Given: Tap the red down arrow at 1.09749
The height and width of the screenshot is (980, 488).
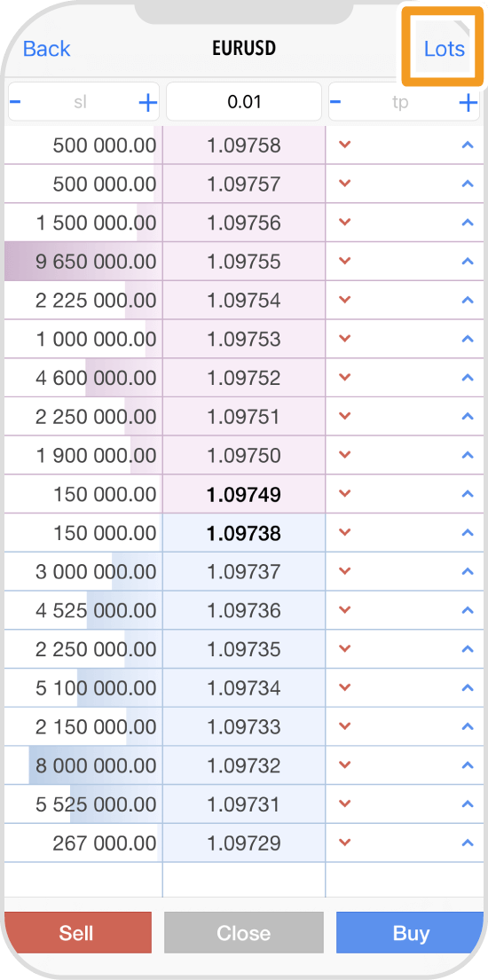Looking at the screenshot, I should pyautogui.click(x=344, y=494).
